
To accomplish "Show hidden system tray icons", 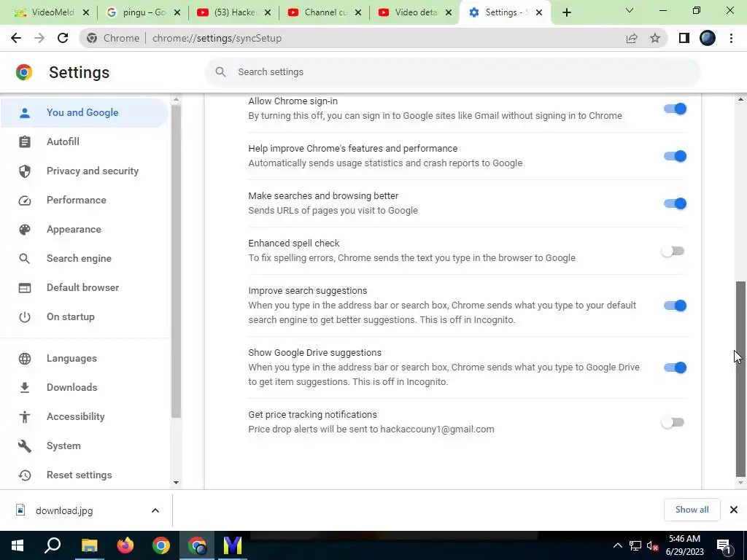I will click(x=617, y=545).
